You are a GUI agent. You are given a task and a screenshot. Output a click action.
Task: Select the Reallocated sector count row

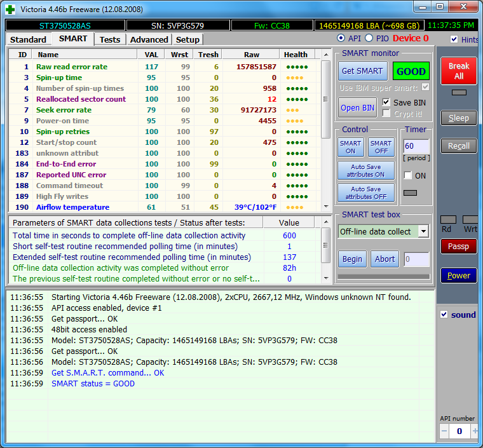[x=165, y=99]
